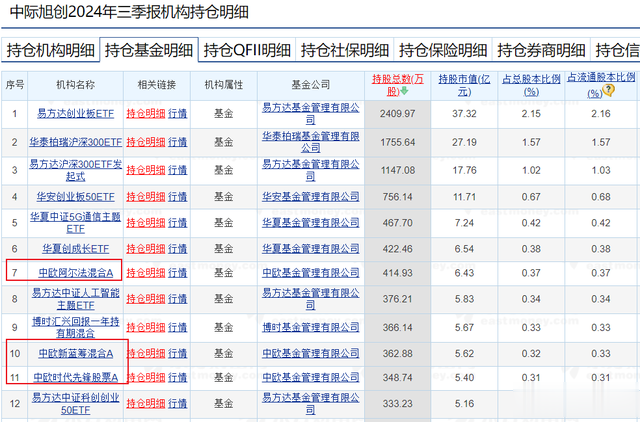Screen dimensions: 640x422
Task: Click 持仓明细 for 博时汇兴回报 row
Action: [x=146, y=327]
